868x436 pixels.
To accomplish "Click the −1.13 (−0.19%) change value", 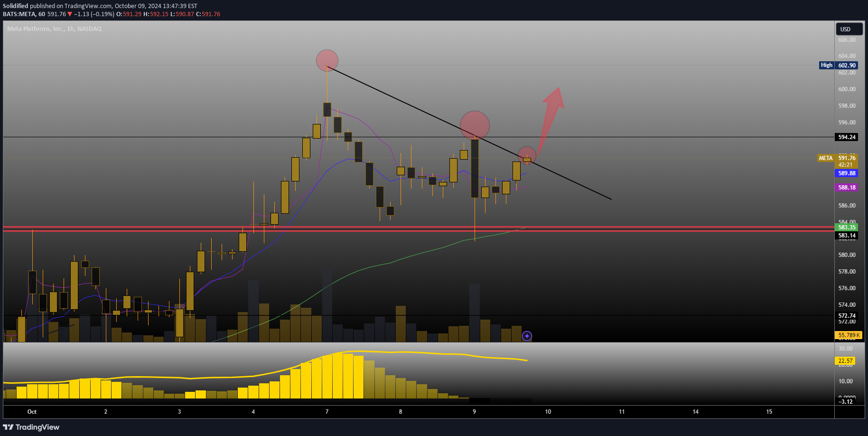I will click(x=95, y=14).
